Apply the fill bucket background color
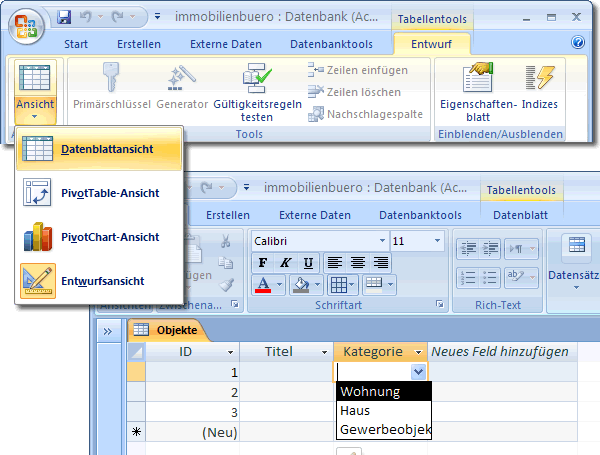600x455 pixels. (x=301, y=285)
